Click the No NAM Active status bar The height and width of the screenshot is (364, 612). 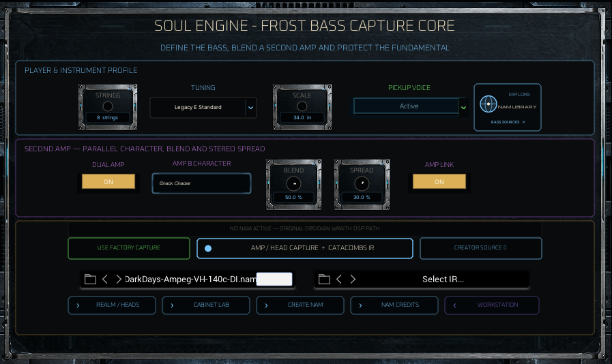click(x=305, y=228)
